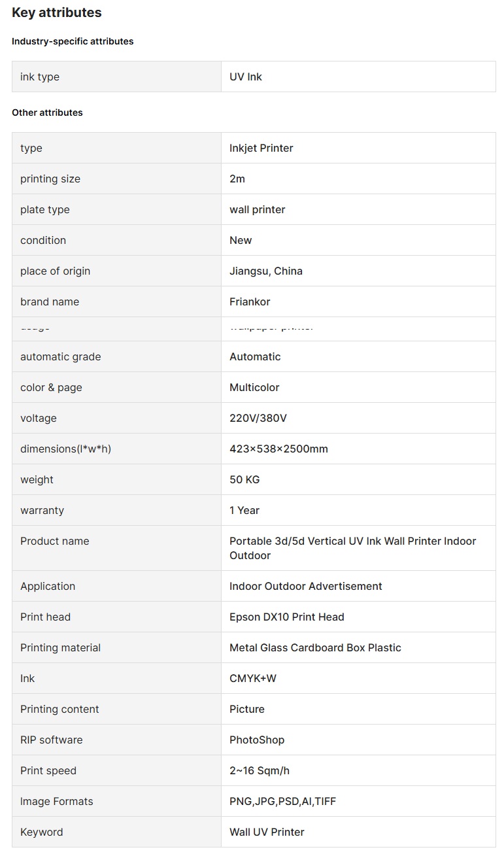Click the Other attributes subheading
This screenshot has height=856, width=504.
[x=47, y=112]
